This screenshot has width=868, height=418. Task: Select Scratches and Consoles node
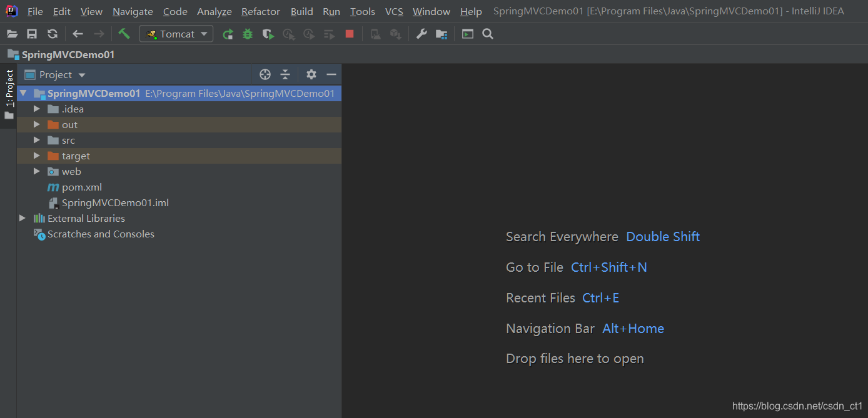tap(179, 234)
